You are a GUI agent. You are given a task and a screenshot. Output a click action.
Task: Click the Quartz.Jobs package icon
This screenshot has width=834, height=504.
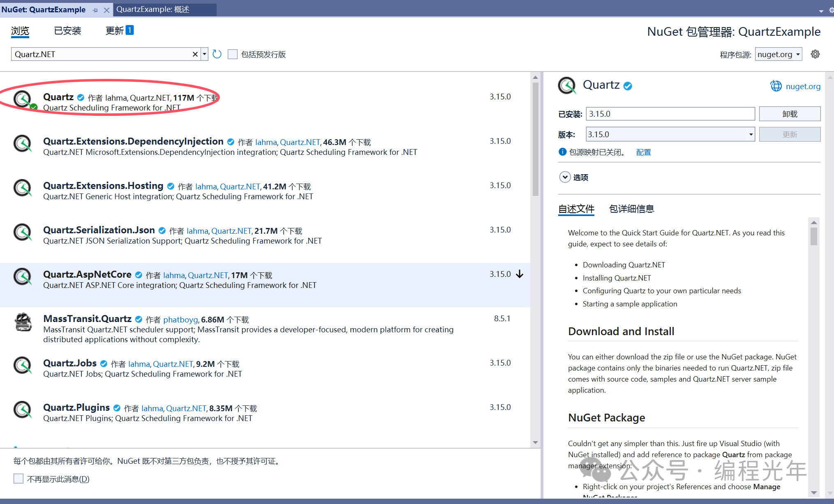[x=22, y=366]
